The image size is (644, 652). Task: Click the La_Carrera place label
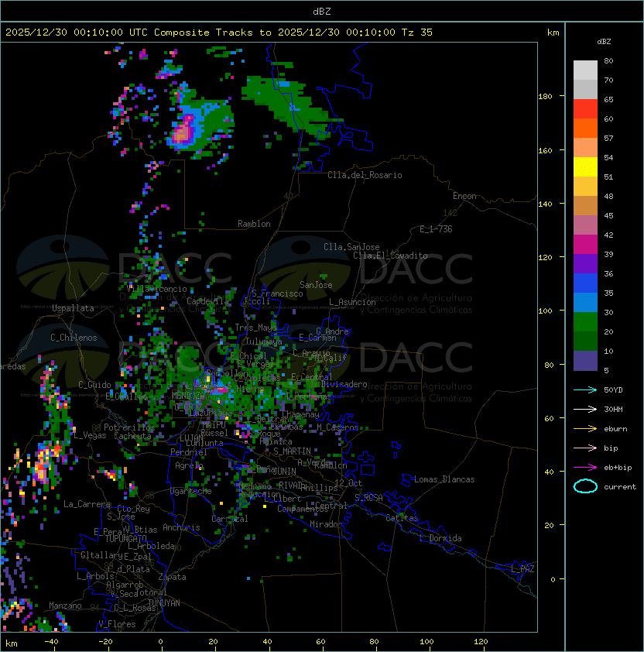point(87,504)
